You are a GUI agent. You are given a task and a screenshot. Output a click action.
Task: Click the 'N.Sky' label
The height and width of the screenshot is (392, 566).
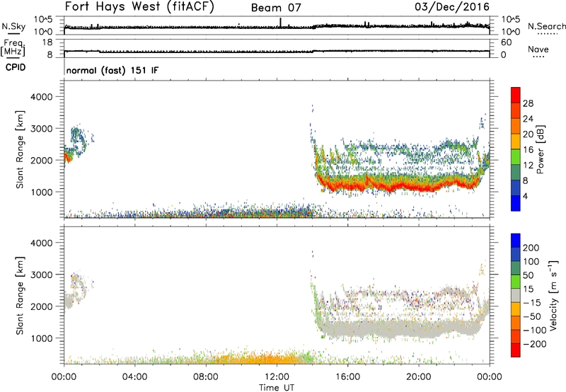coord(13,26)
